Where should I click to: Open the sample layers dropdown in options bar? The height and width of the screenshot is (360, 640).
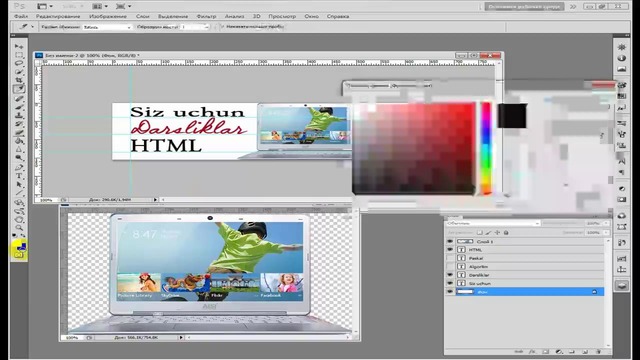(x=195, y=27)
